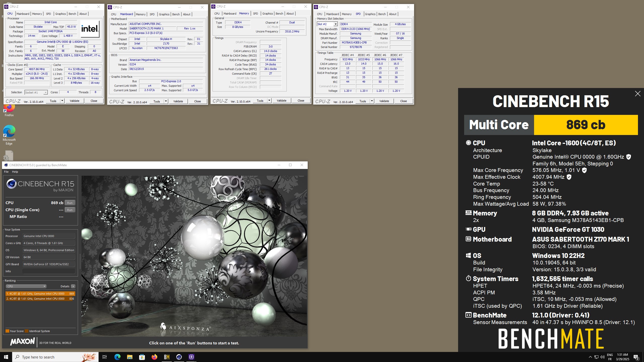Click Tools button in the Mainboard CPU-Z window
644x362 pixels.
(x=157, y=101)
